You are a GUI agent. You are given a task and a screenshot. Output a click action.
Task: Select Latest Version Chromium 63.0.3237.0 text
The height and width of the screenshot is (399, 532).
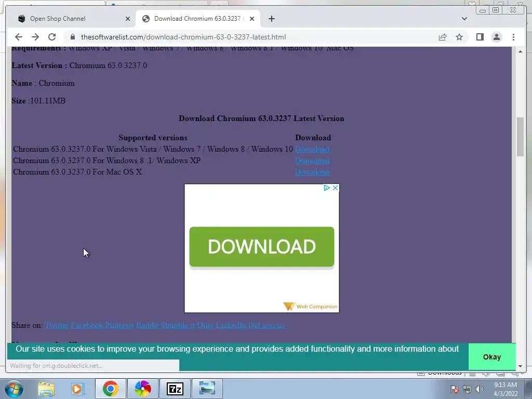(x=79, y=65)
